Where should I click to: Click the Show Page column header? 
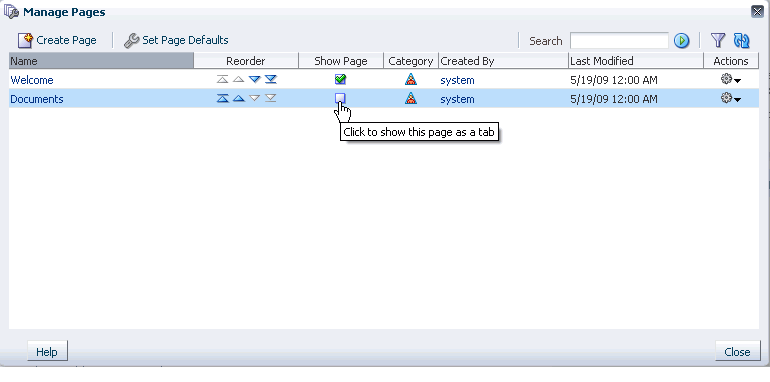341,61
